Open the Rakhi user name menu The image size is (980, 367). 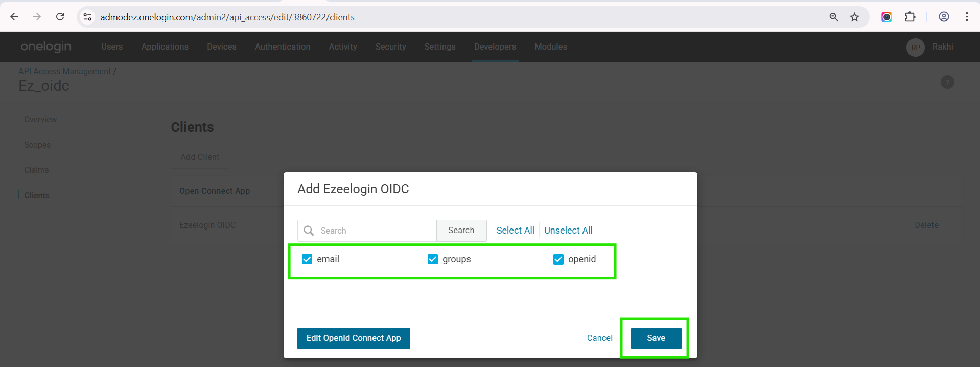coord(943,47)
